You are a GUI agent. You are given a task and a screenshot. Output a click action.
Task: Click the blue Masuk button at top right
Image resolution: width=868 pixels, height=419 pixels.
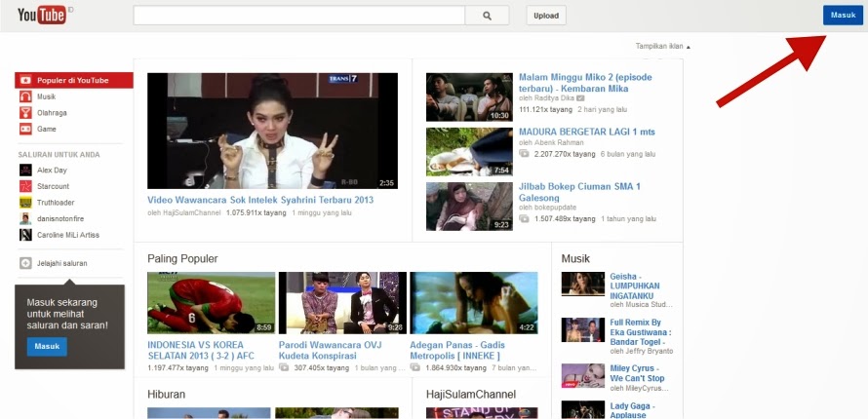point(843,16)
